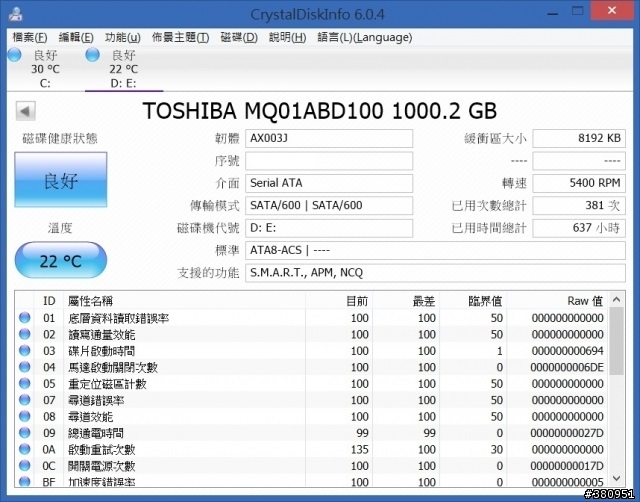Open the 檔案(F) menu
The height and width of the screenshot is (502, 640).
[x=30, y=38]
